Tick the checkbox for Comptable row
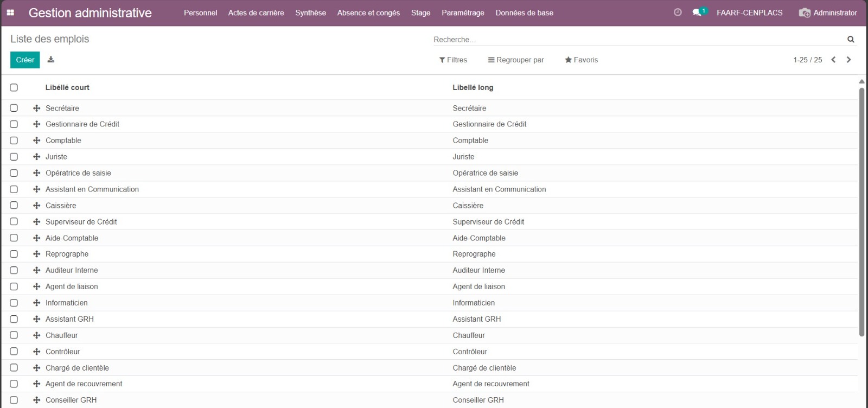The height and width of the screenshot is (408, 868). coord(14,141)
